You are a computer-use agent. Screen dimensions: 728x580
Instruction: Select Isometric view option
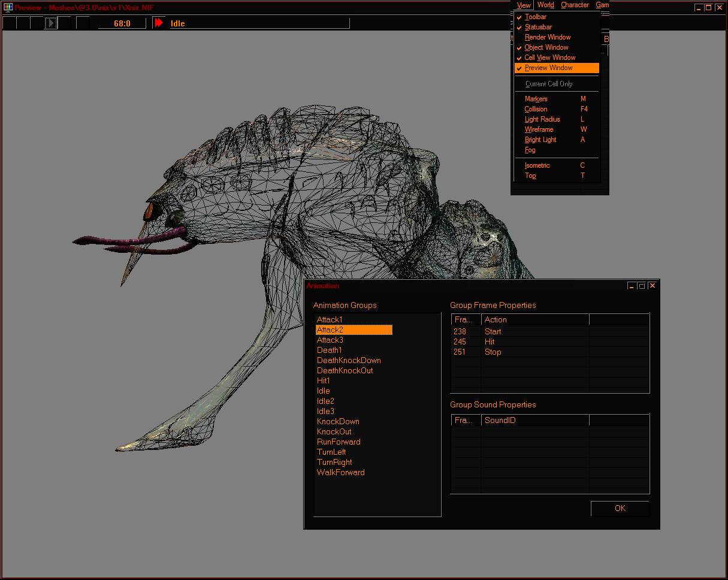pos(537,165)
